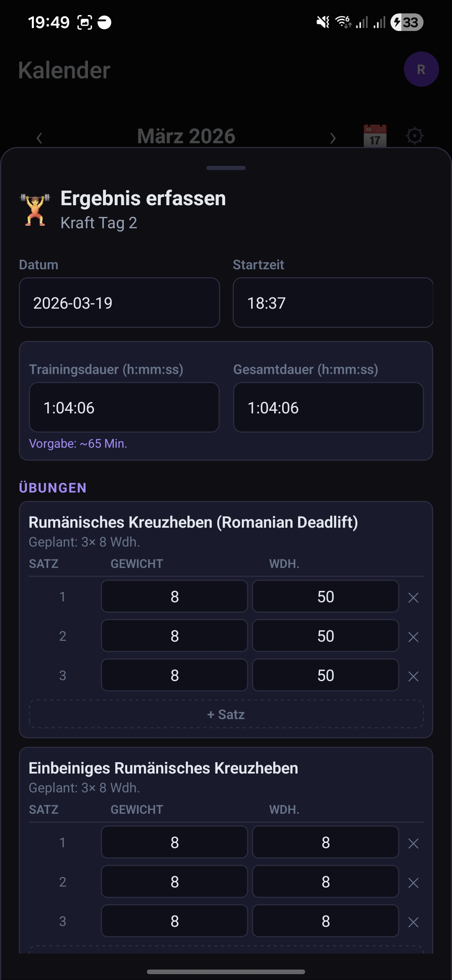Open the calendar today icon
The width and height of the screenshot is (452, 980).
[x=375, y=136]
